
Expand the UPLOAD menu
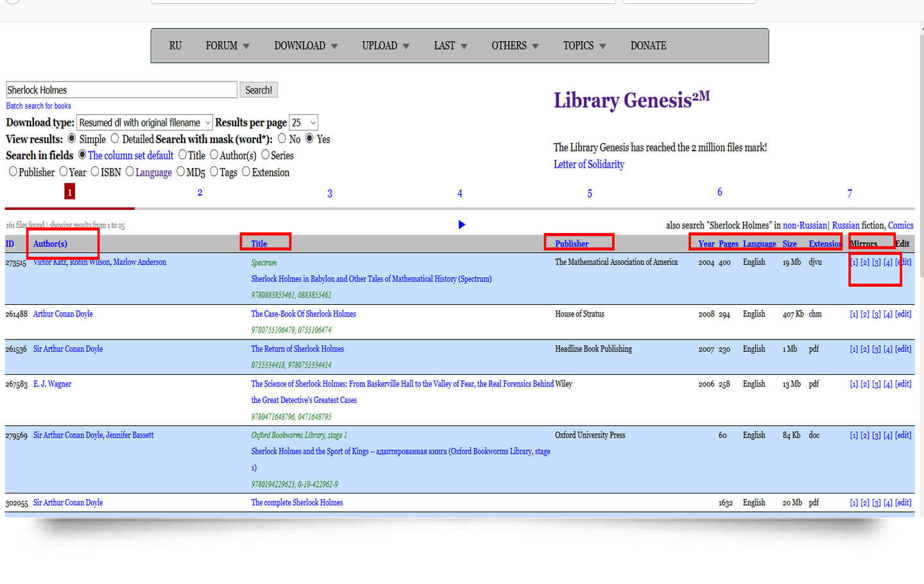coord(386,46)
